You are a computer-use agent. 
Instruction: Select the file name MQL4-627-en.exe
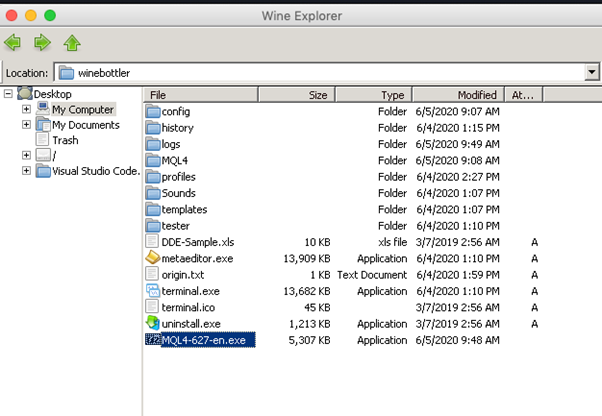pyautogui.click(x=204, y=340)
